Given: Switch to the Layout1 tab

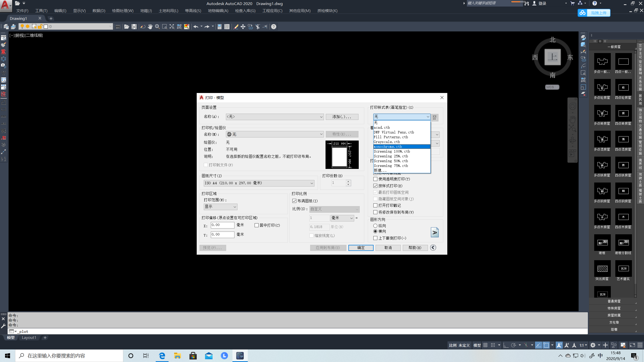Looking at the screenshot, I should point(29,338).
